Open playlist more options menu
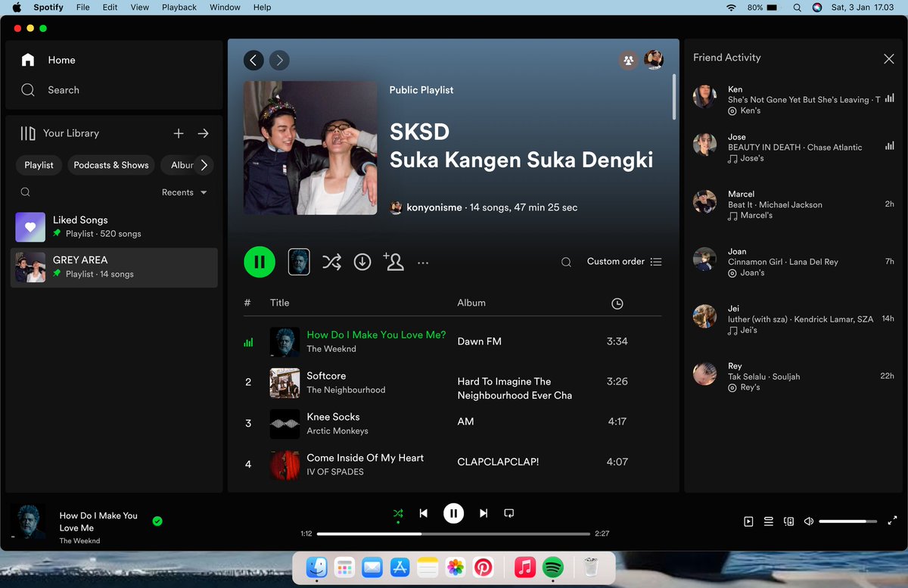The width and height of the screenshot is (908, 588). 423,263
